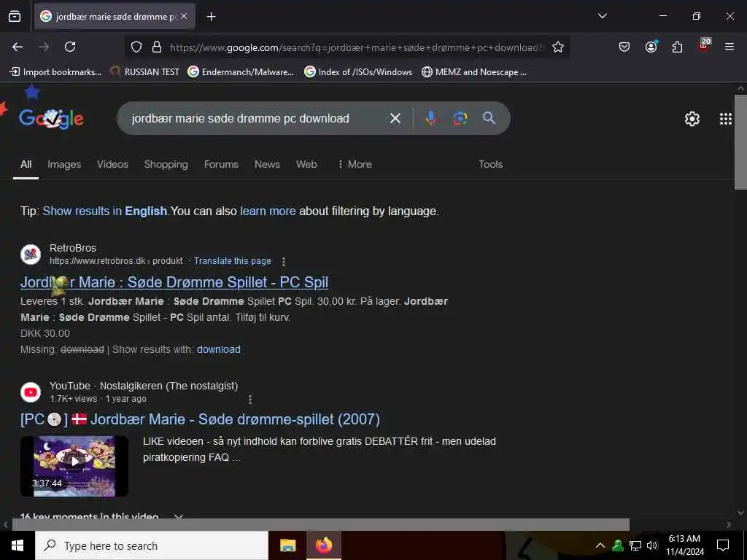Switch to the Web tab

click(x=306, y=164)
